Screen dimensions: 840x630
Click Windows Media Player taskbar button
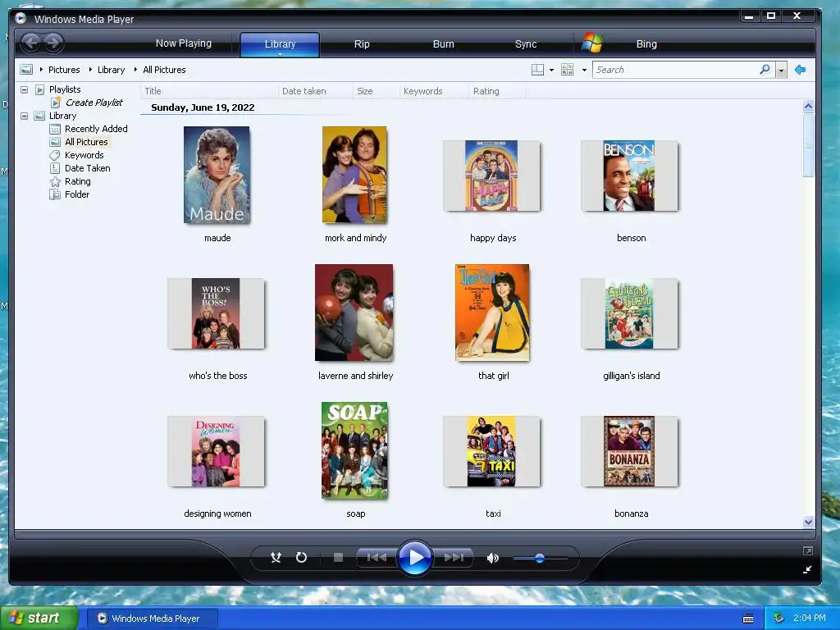(x=152, y=619)
